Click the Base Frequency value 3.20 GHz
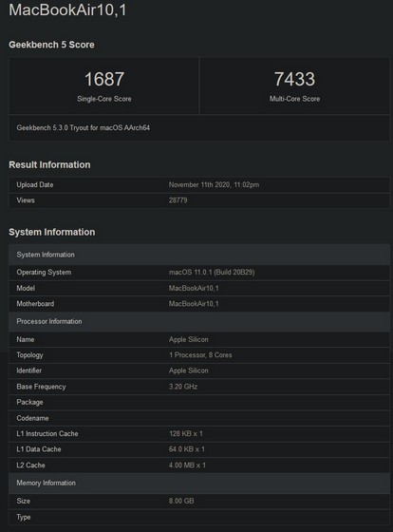The image size is (393, 532). tap(183, 387)
